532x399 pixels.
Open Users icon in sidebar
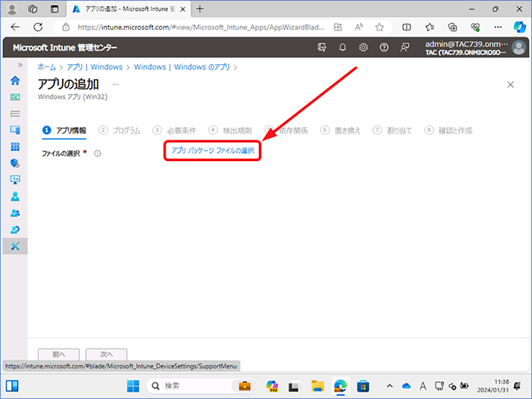tap(15, 196)
